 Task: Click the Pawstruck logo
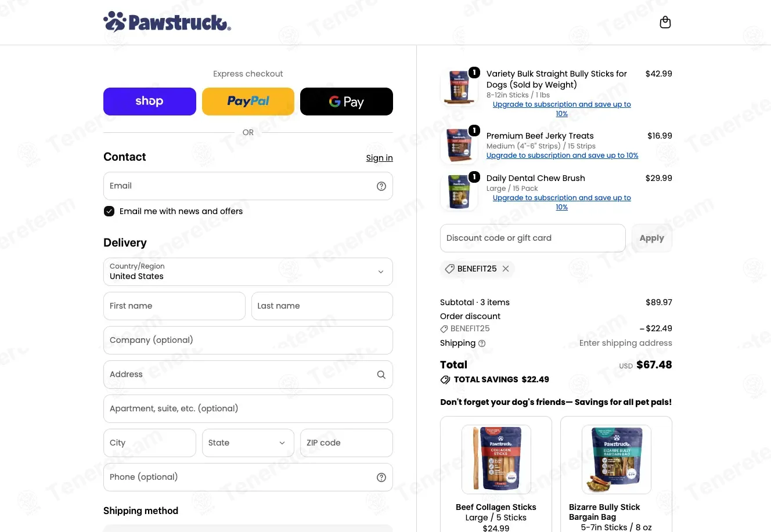pos(167,21)
